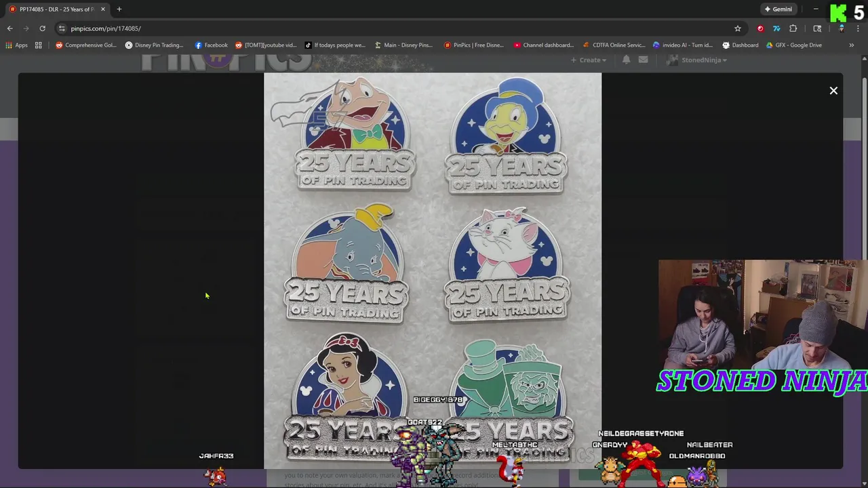Expand the hidden bookmarks chevron

coord(851,45)
